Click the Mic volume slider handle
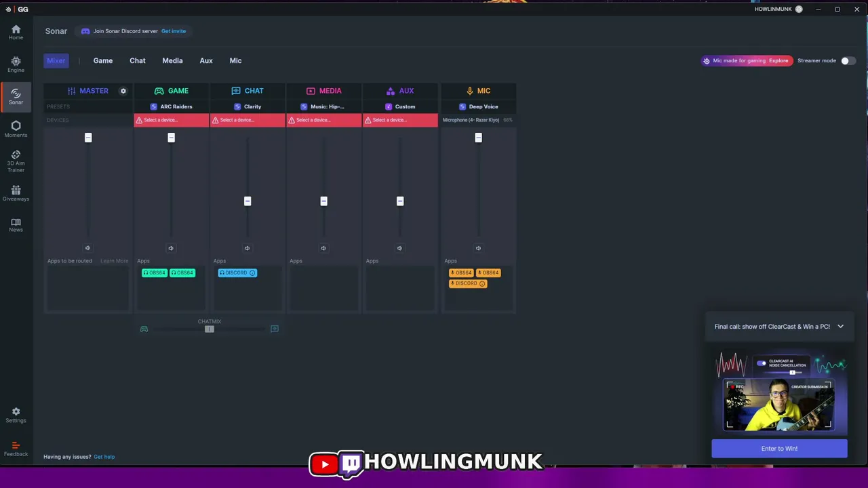868x488 pixels. point(478,138)
